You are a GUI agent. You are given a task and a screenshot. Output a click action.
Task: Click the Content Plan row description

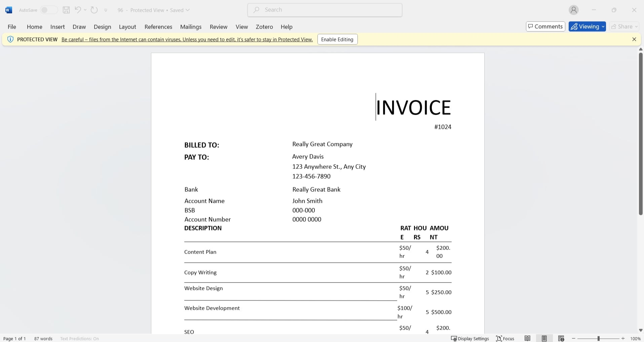coord(200,252)
